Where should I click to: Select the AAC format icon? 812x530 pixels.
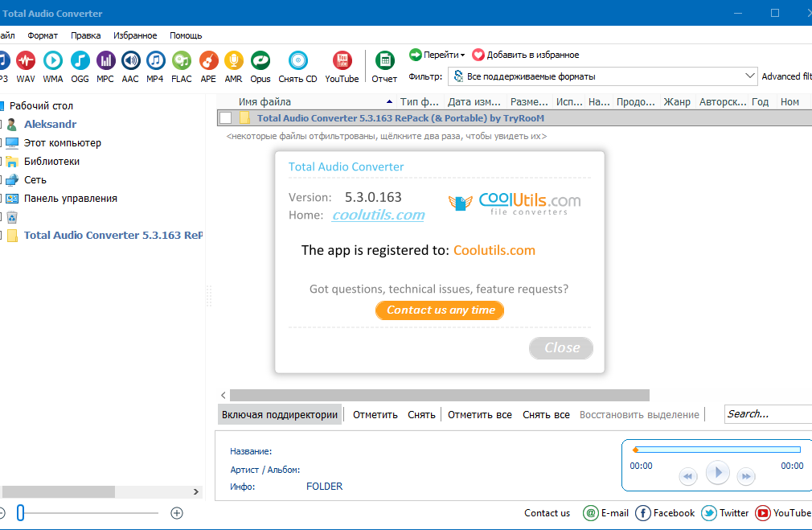click(x=130, y=60)
